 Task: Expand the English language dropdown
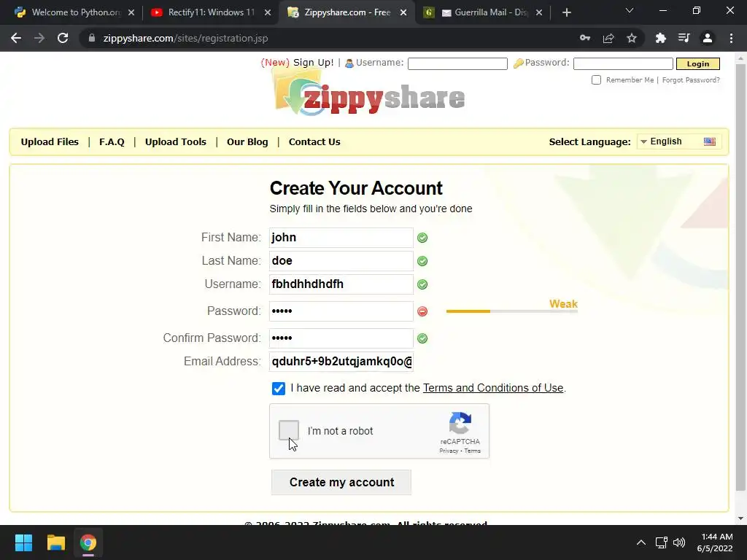click(679, 141)
